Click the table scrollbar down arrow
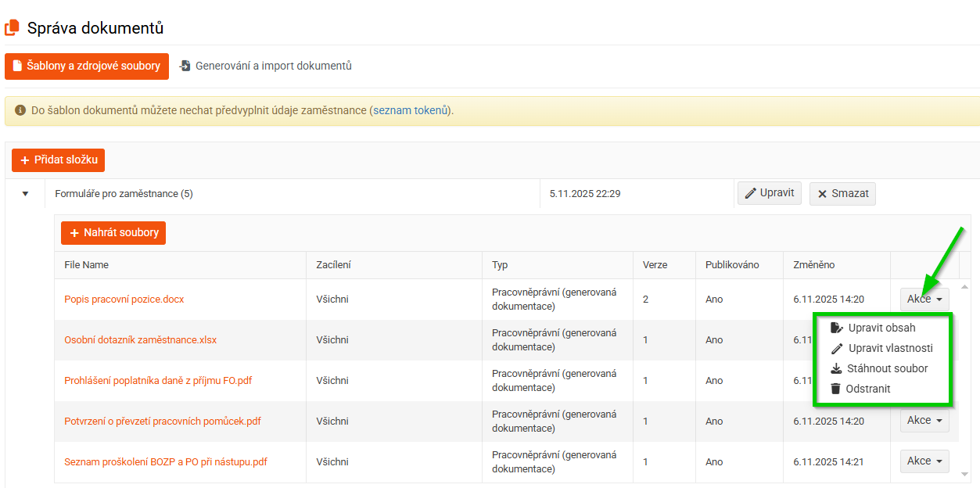The width and height of the screenshot is (980, 488). (965, 474)
